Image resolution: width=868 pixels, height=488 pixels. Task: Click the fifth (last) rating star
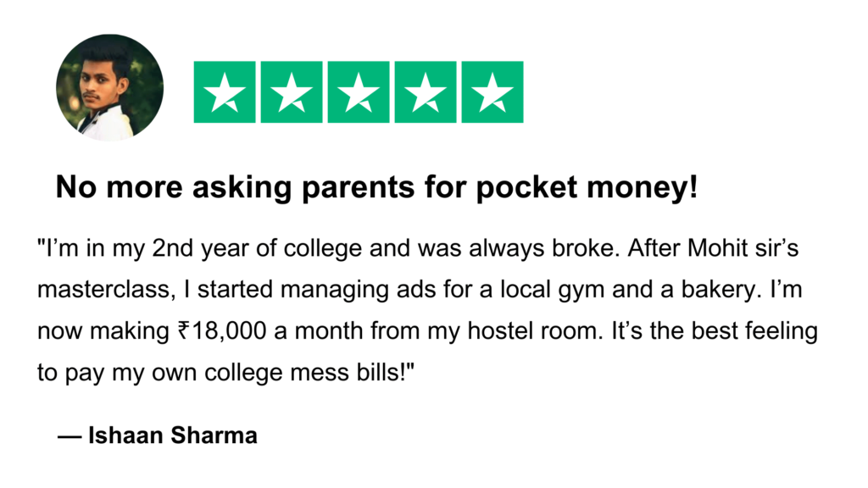tap(492, 92)
